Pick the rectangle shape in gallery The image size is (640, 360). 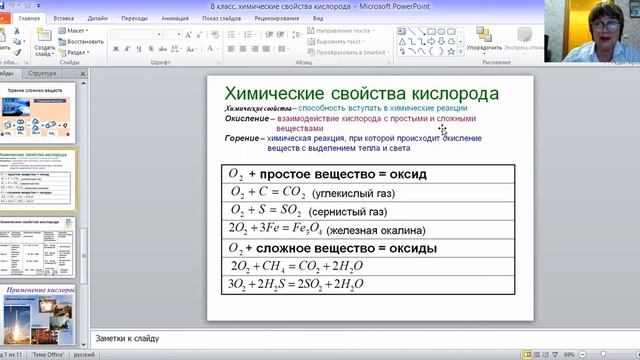[x=431, y=31]
